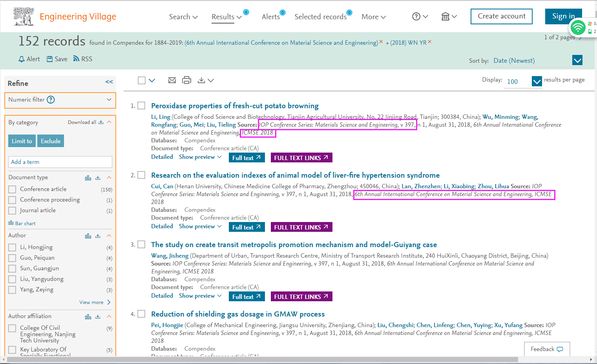597x364 pixels.
Task: Open Peroxidase properties of fresh-cut potato browning
Action: pyautogui.click(x=235, y=106)
